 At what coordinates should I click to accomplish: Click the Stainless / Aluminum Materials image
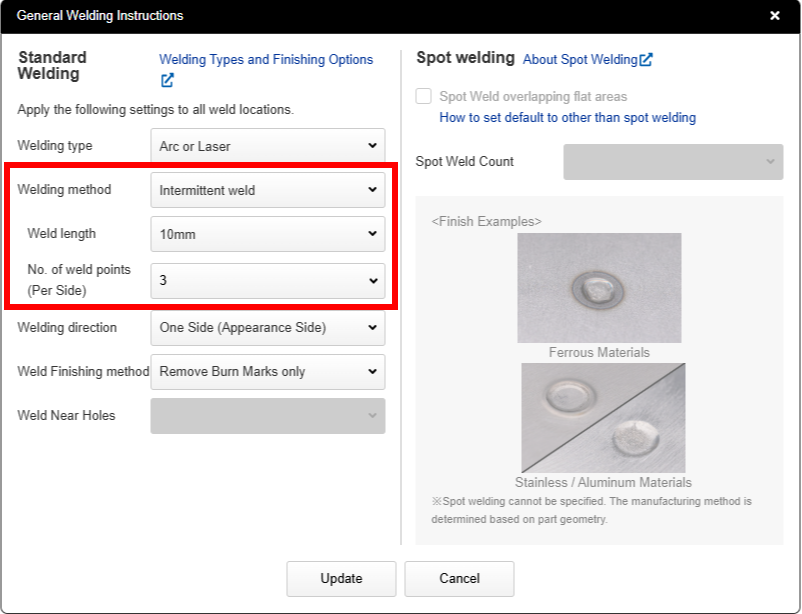point(603,417)
